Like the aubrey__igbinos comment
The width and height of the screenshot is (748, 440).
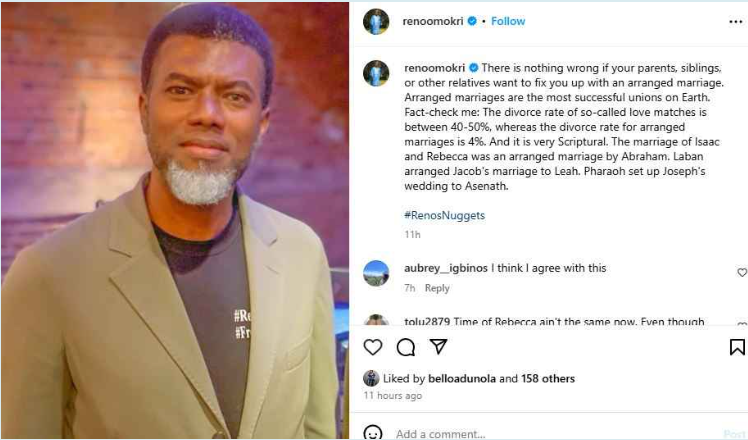pyautogui.click(x=741, y=272)
